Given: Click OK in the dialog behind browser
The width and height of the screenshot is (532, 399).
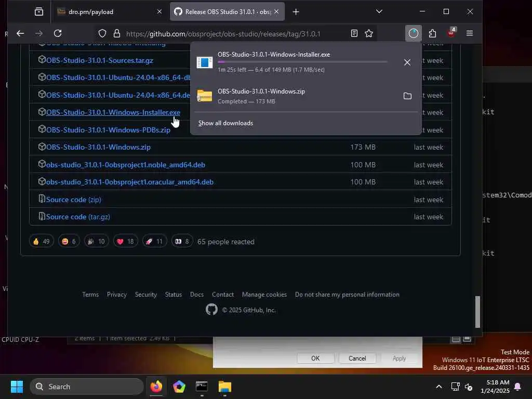Looking at the screenshot, I should (x=315, y=358).
